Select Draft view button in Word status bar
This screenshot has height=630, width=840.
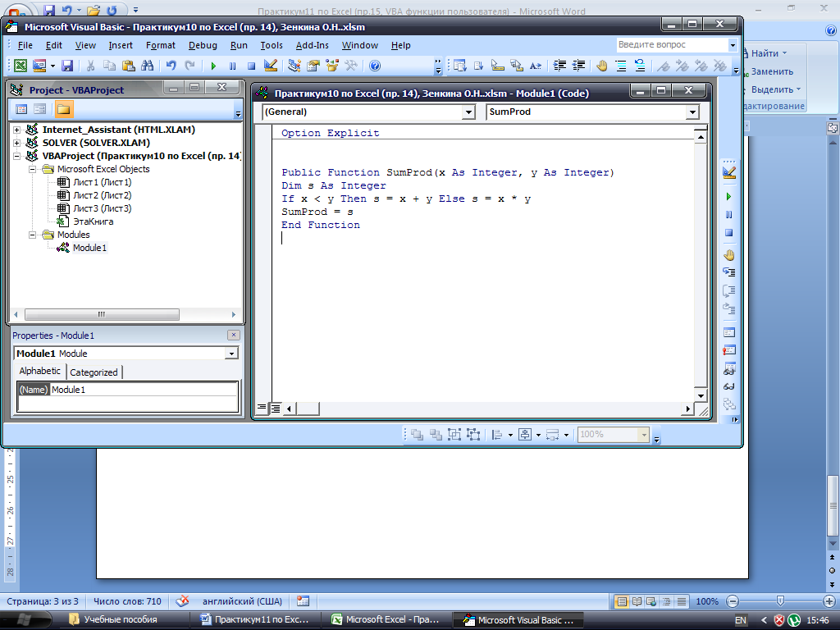click(x=682, y=601)
